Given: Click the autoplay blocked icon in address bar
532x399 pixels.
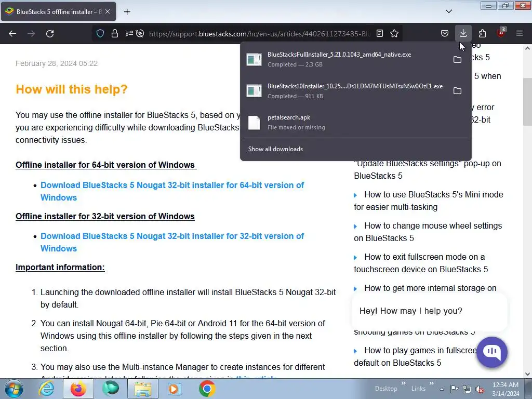Looking at the screenshot, I should [x=140, y=33].
